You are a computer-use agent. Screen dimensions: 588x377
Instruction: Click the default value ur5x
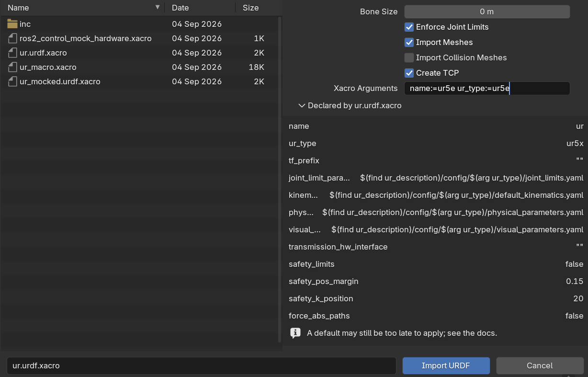pos(575,144)
